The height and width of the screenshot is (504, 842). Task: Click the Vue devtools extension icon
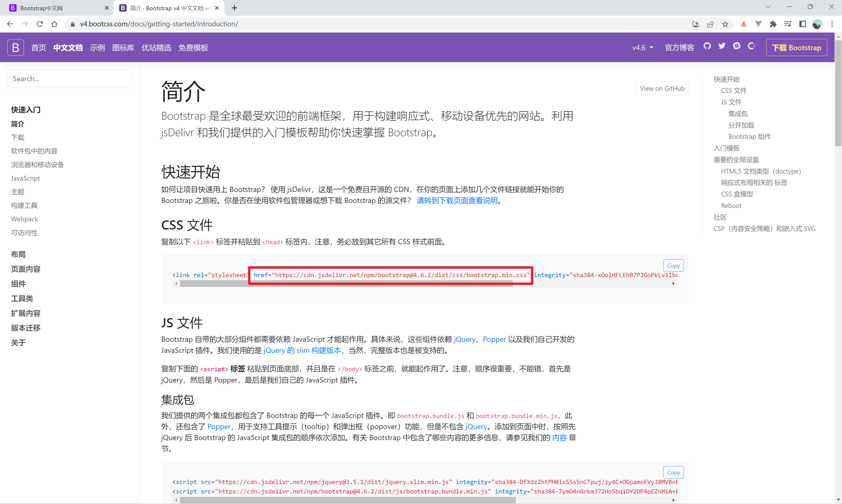coord(758,24)
